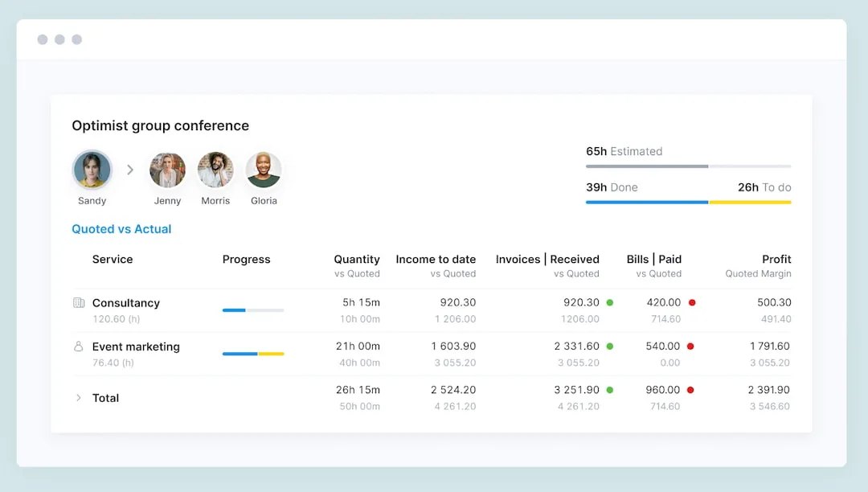Click the arrow next to Sandy

point(130,170)
